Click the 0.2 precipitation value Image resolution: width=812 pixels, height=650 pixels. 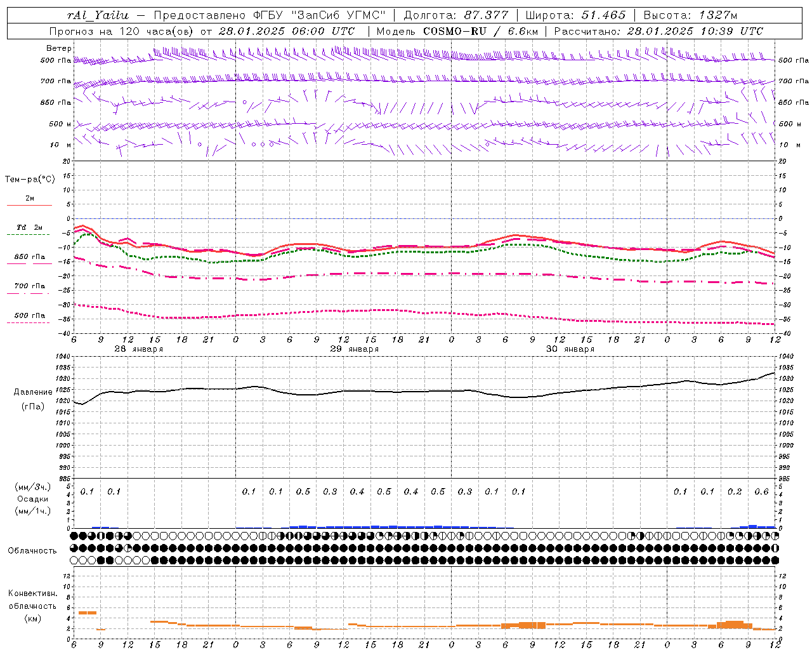click(x=735, y=491)
